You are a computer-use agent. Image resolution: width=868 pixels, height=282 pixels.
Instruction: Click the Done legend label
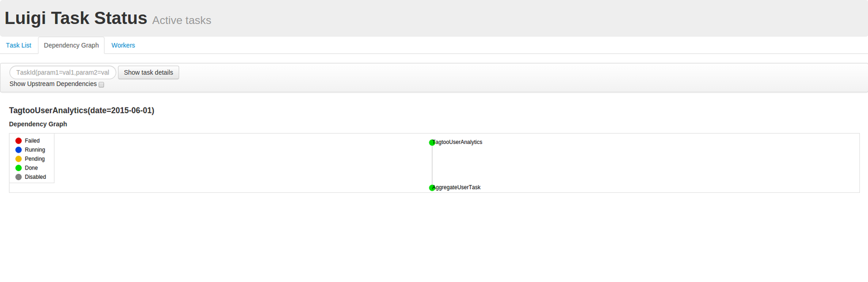31,168
